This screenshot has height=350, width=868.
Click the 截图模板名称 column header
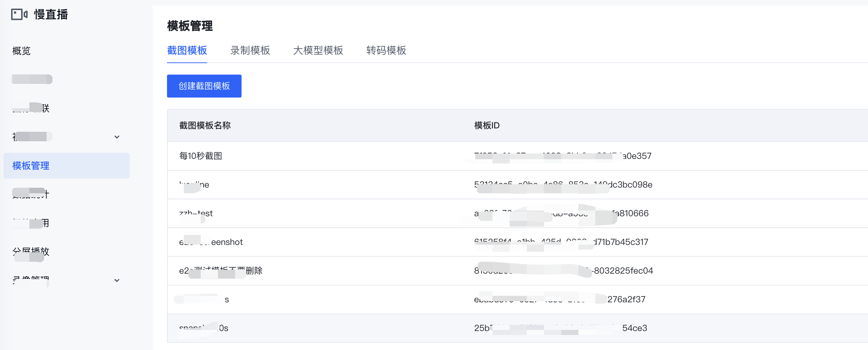tap(205, 126)
